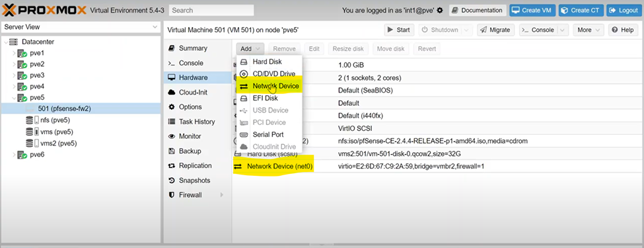Select Default (i440fx) machine row
644x248 pixels.
coord(437,116)
